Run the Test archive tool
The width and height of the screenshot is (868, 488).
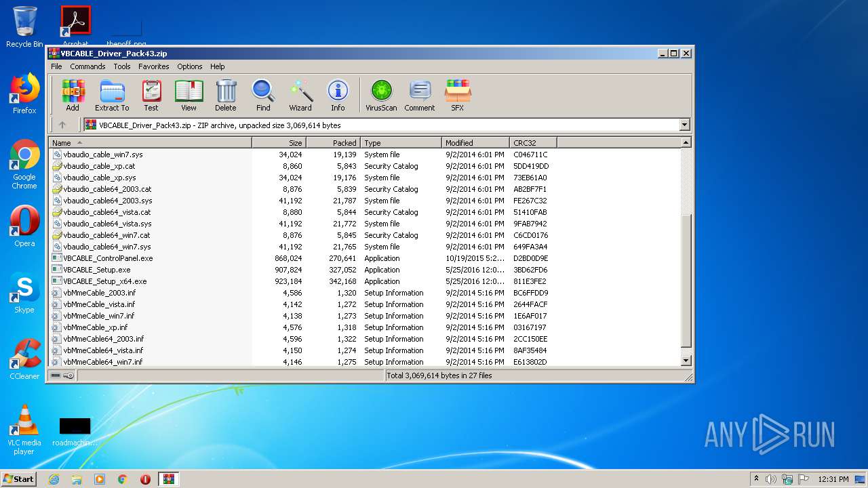click(x=151, y=96)
